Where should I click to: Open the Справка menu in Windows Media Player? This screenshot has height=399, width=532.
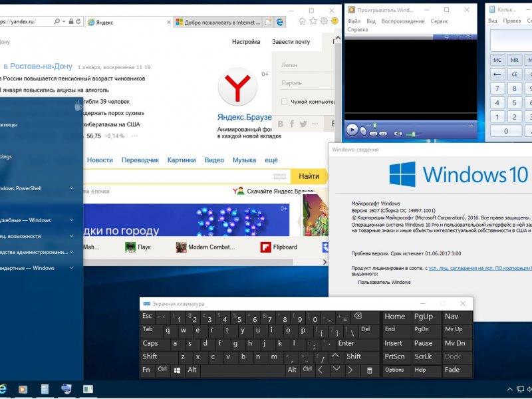tap(358, 29)
